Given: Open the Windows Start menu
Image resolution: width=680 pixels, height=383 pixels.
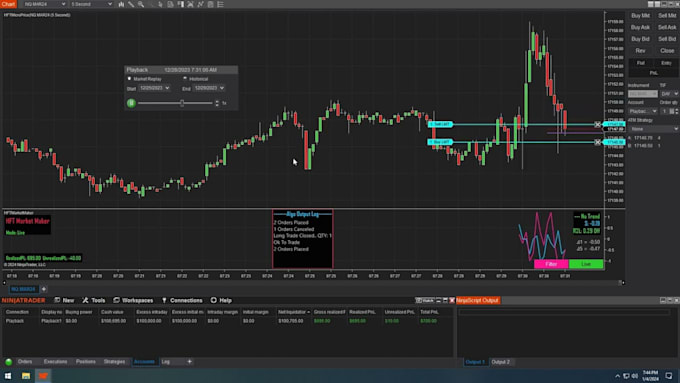Looking at the screenshot, I should click(8, 376).
